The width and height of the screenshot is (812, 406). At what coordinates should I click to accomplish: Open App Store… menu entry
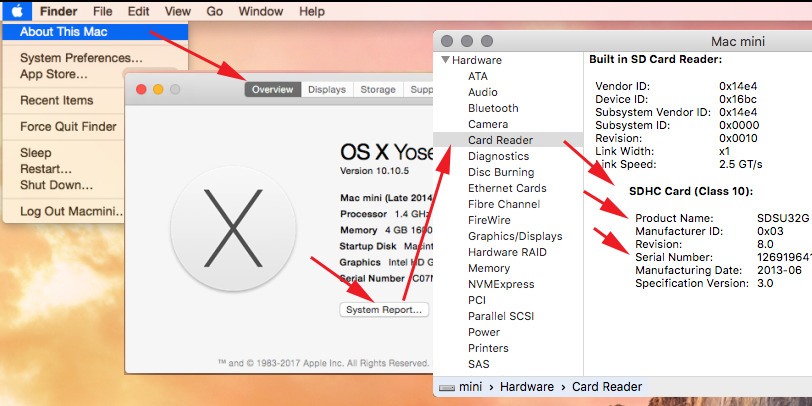pos(54,74)
